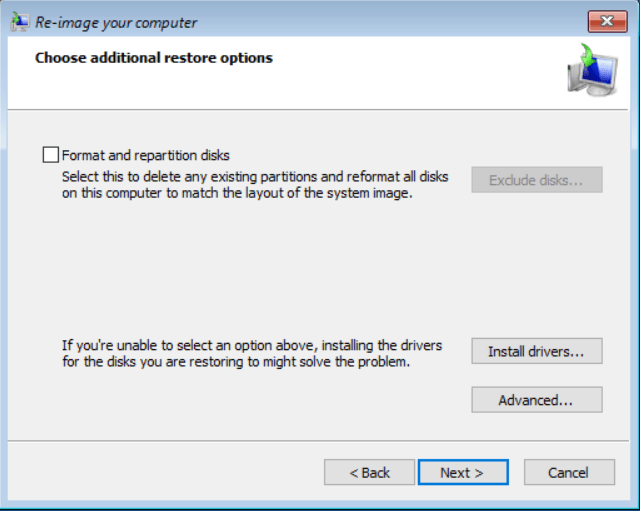Cancel the re-image wizard
This screenshot has height=511, width=640.
tap(568, 472)
